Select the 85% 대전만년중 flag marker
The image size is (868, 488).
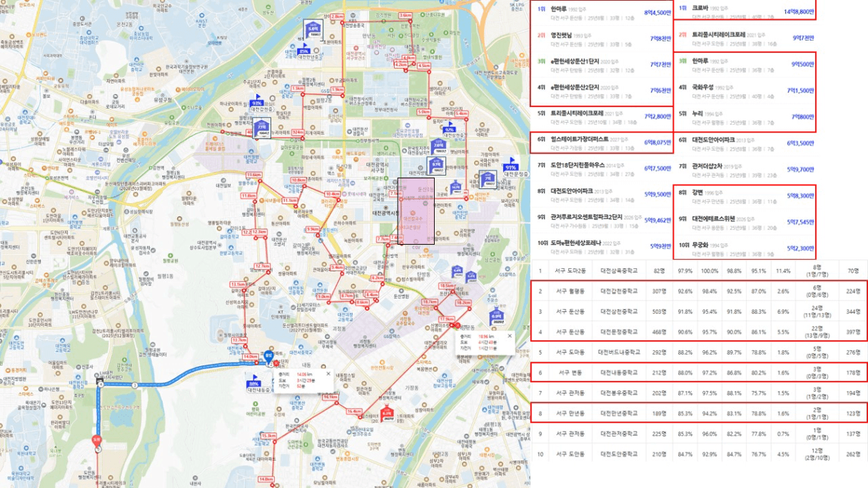[x=304, y=51]
